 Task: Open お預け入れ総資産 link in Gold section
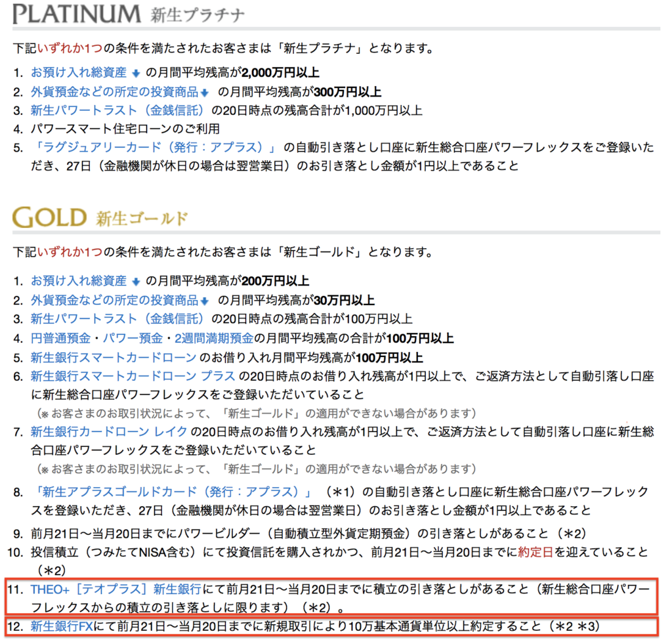(x=79, y=281)
